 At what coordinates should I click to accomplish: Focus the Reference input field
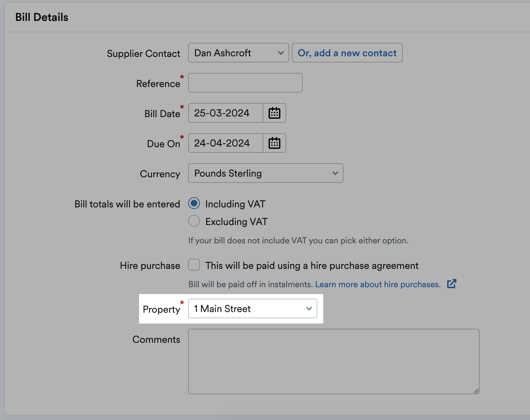(x=245, y=83)
